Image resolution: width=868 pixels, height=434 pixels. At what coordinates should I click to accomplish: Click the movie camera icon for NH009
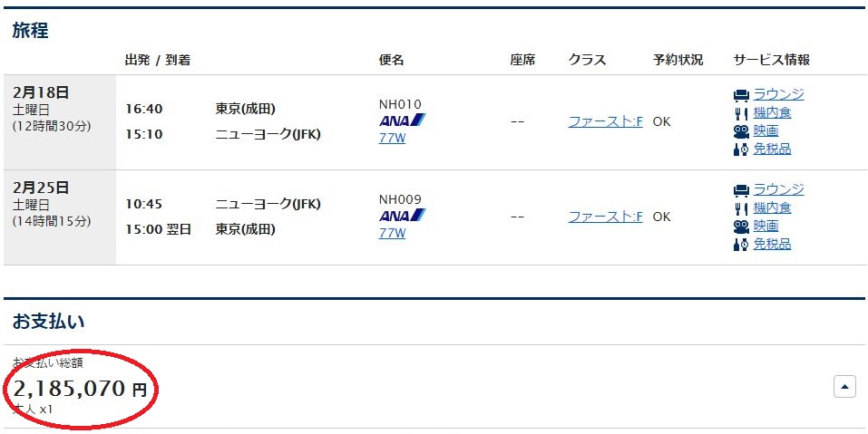[x=741, y=227]
